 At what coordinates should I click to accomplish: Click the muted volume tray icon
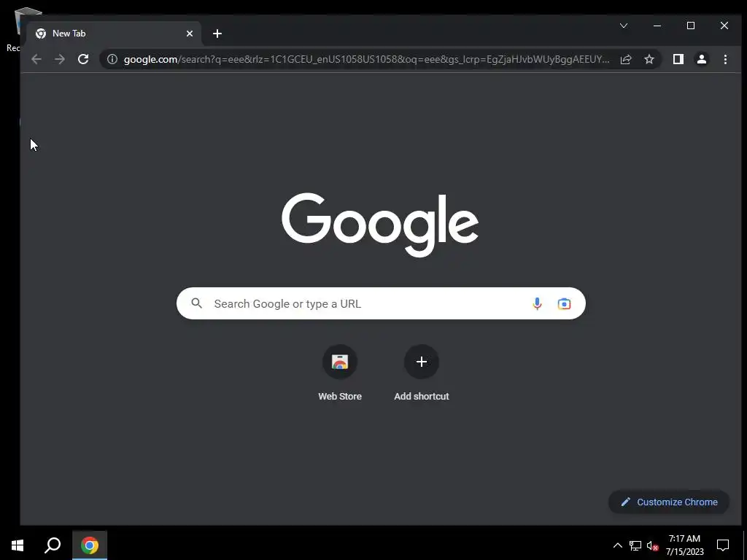tap(653, 545)
